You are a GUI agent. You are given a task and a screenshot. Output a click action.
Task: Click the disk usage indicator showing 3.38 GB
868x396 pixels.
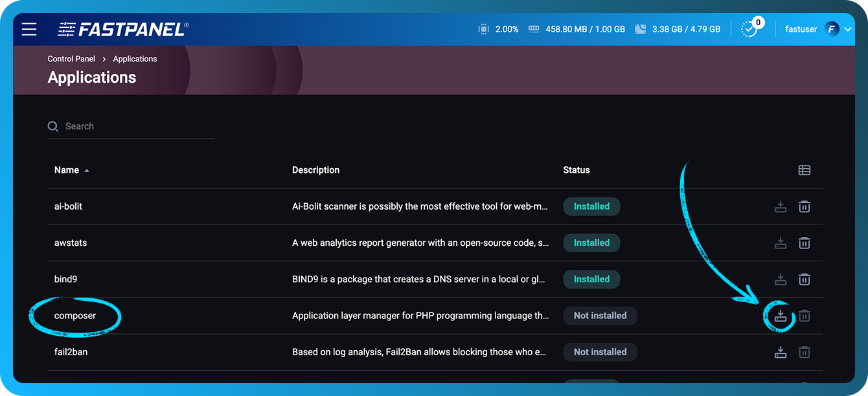coord(678,29)
